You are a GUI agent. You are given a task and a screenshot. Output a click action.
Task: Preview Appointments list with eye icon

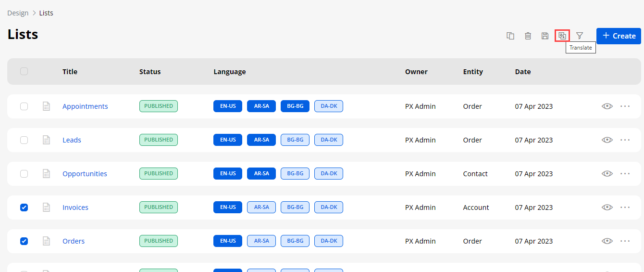607,106
